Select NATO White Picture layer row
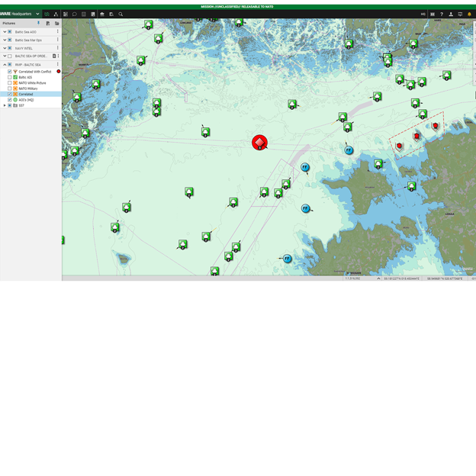The height and width of the screenshot is (476, 476). (31, 83)
